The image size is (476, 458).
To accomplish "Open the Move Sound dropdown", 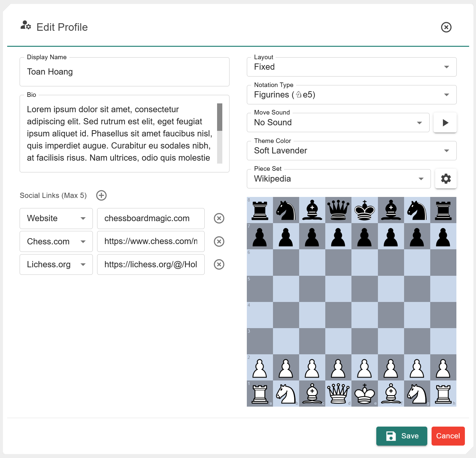I will [x=338, y=123].
